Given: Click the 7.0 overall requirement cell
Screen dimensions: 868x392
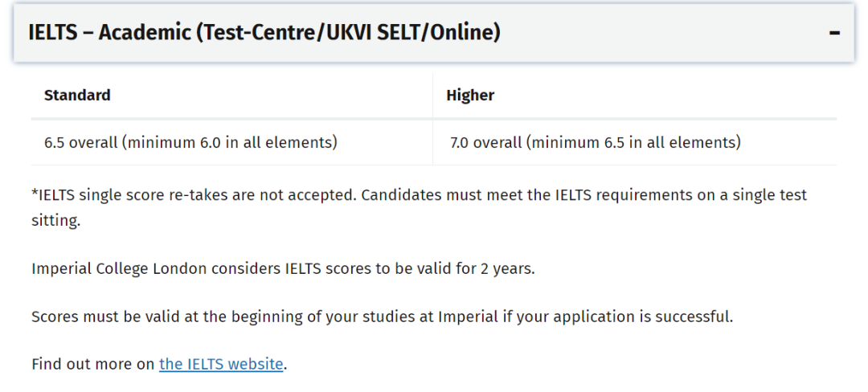Looking at the screenshot, I should 595,143.
